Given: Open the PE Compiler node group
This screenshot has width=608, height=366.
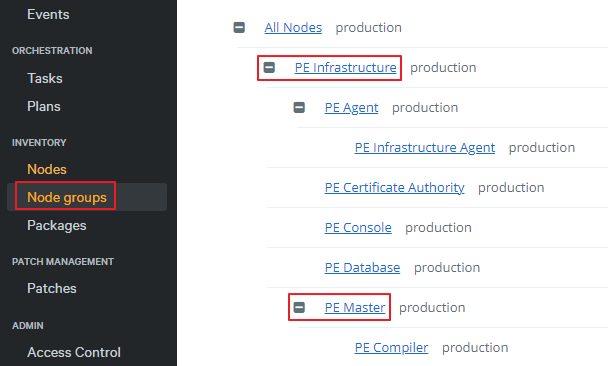Looking at the screenshot, I should [x=391, y=348].
